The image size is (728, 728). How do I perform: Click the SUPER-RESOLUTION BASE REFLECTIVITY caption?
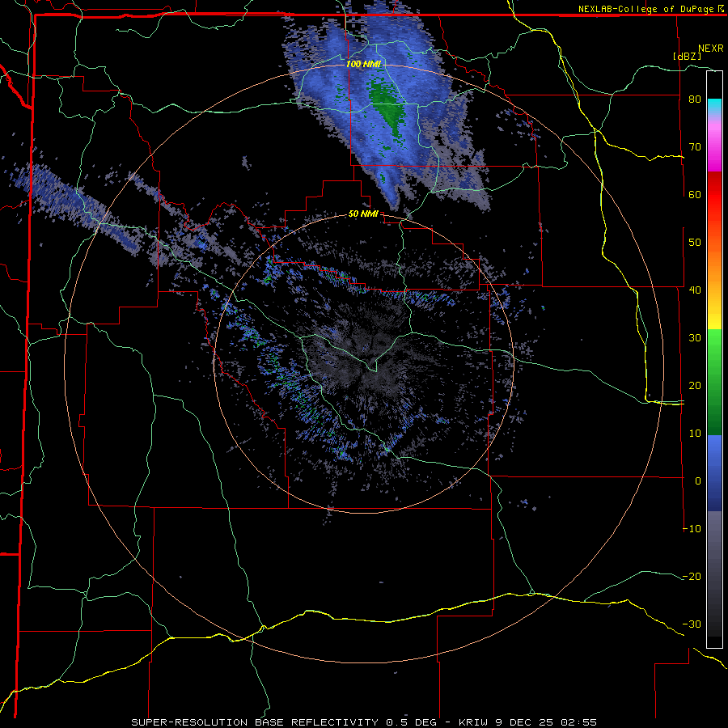(x=255, y=722)
